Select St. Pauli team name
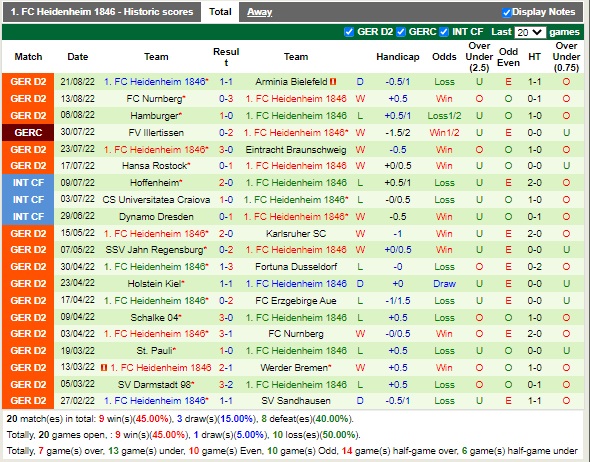 tap(154, 351)
